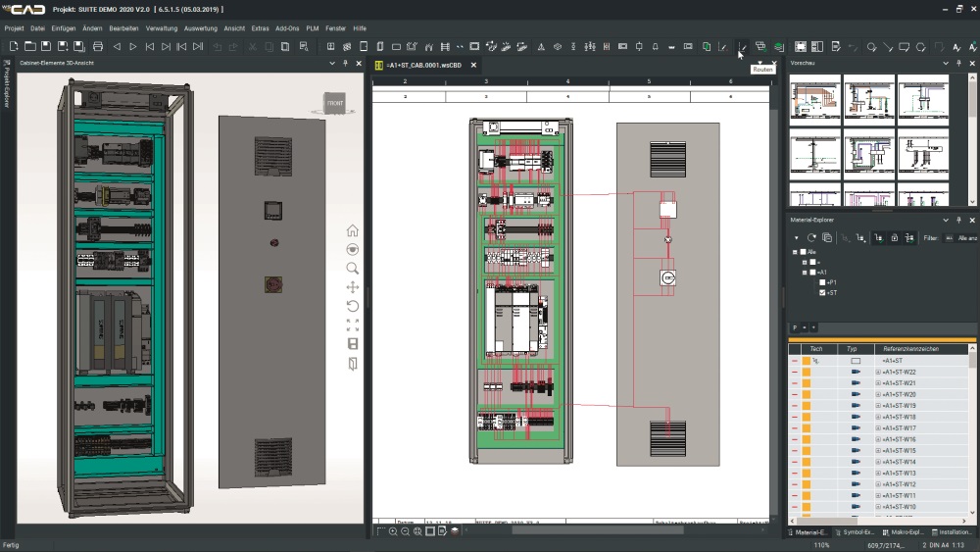This screenshot has width=980, height=552.
Task: Click the magnifier zoom icon in 3D viewer
Action: tap(353, 269)
